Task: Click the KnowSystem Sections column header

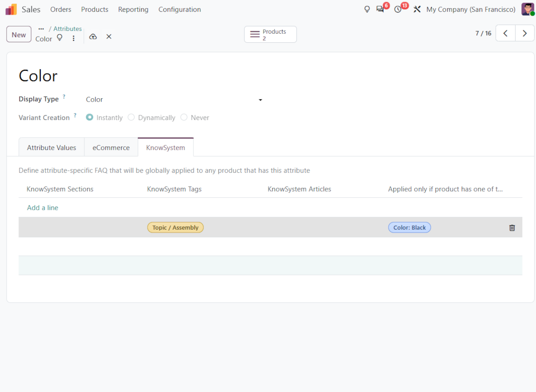Action: point(60,189)
